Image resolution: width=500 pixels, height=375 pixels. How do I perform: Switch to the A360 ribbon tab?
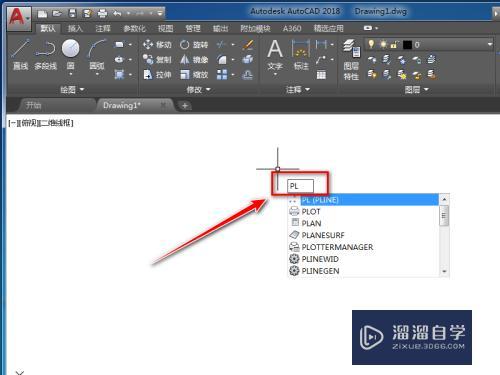292,29
